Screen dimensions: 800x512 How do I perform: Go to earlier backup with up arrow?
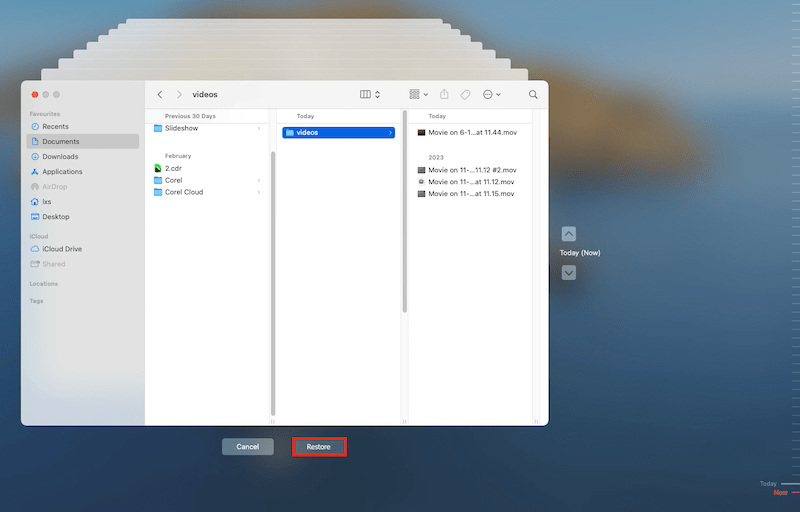click(x=568, y=234)
